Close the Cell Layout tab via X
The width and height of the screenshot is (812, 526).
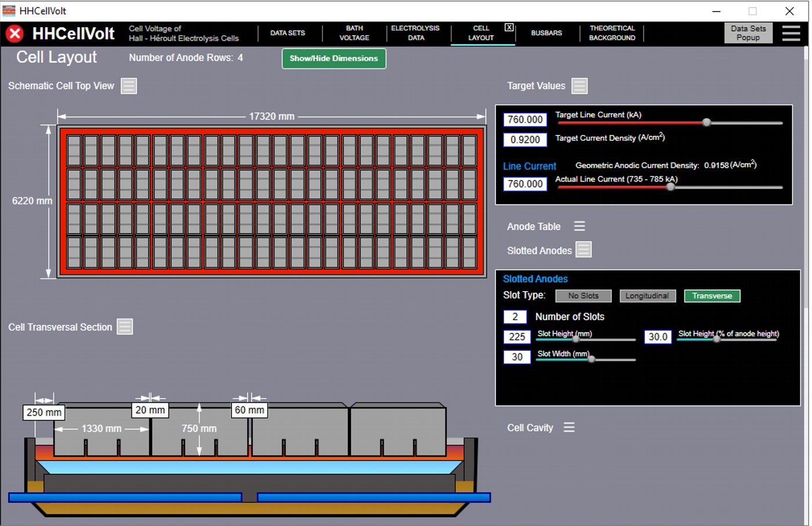pyautogui.click(x=509, y=27)
